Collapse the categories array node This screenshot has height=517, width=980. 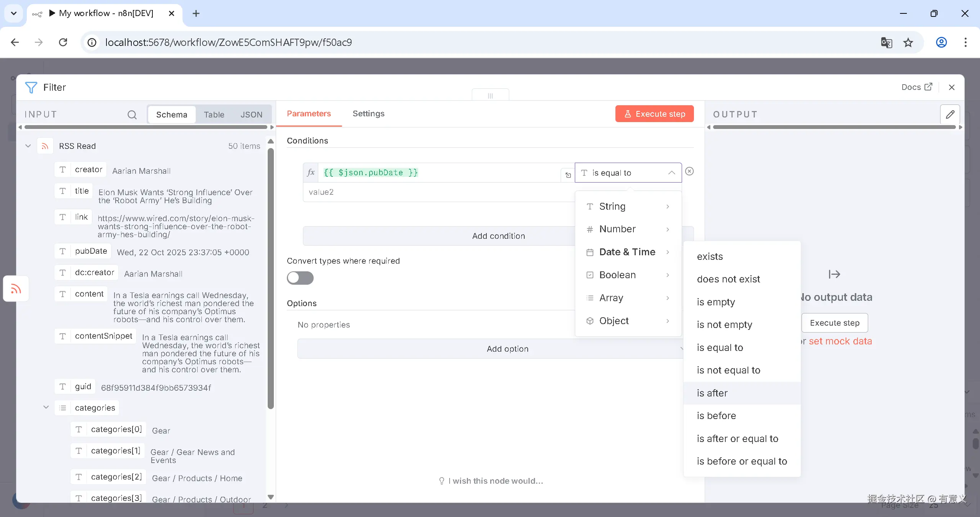(x=46, y=407)
